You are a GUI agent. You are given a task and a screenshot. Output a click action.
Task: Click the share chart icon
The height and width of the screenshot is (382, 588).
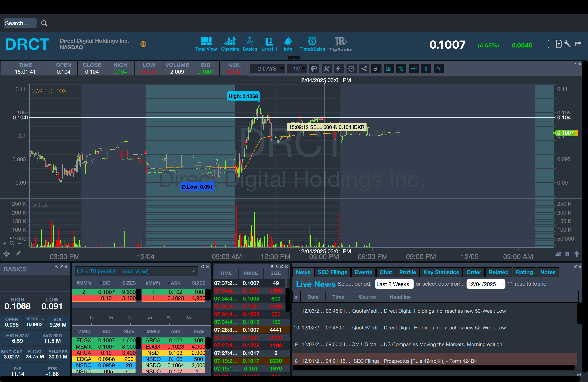[364, 69]
